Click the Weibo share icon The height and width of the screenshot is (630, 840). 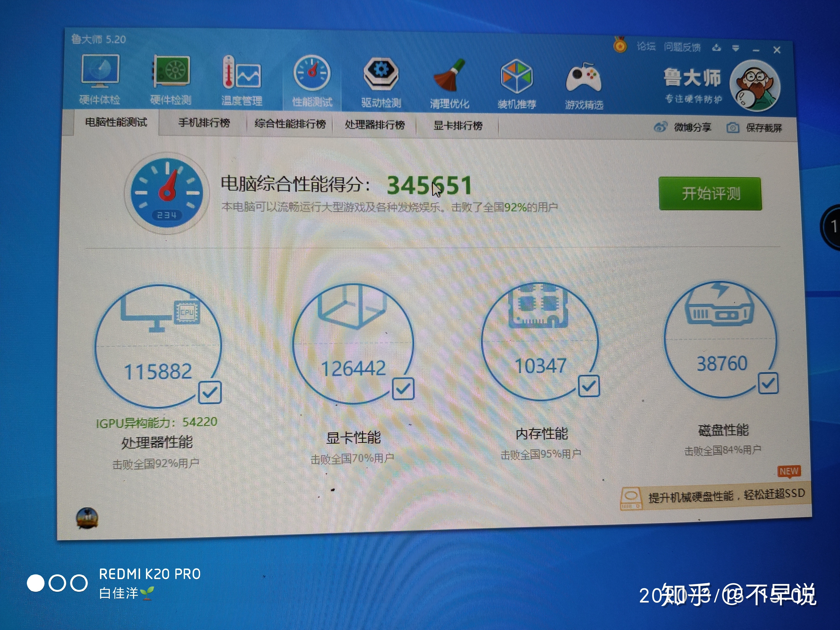click(x=660, y=127)
